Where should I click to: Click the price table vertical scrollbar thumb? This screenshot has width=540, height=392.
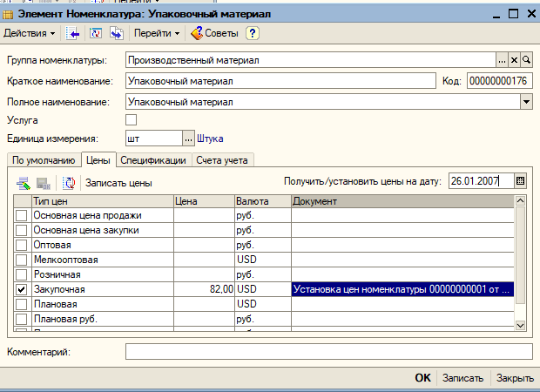(x=520, y=255)
